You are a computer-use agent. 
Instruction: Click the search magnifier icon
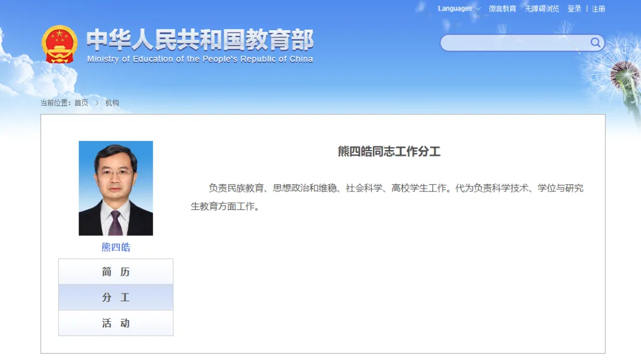pos(595,43)
